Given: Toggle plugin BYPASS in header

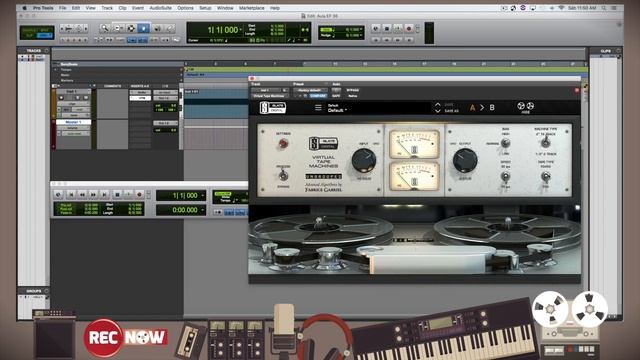Looking at the screenshot, I should click(x=353, y=90).
